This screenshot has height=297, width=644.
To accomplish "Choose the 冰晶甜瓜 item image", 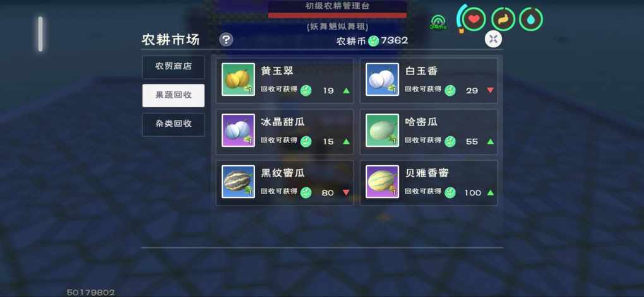I will [x=238, y=131].
